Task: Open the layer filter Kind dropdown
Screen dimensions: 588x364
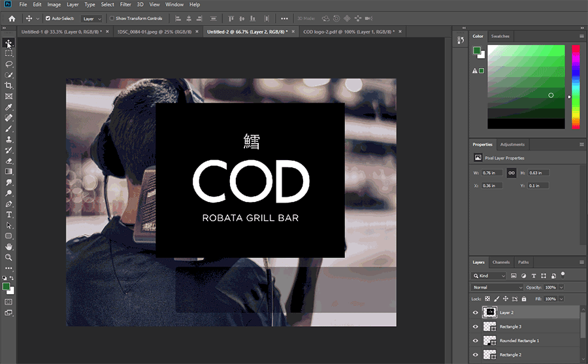Action: pyautogui.click(x=489, y=276)
